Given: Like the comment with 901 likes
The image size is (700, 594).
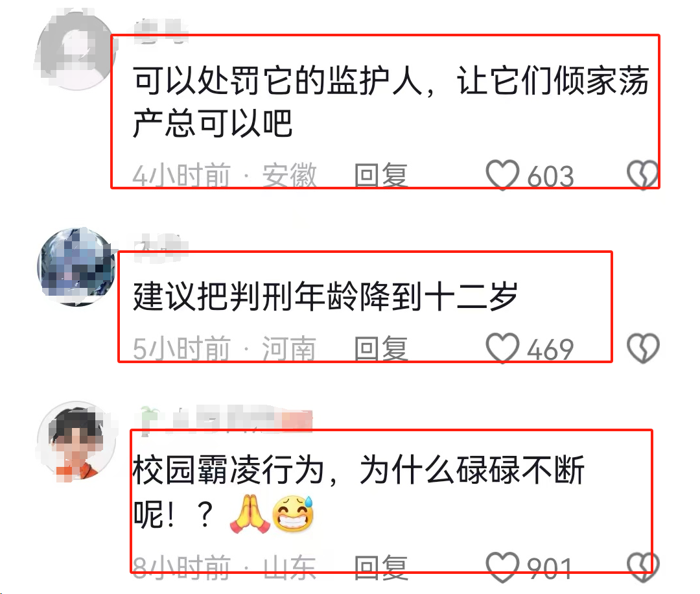Looking at the screenshot, I should [503, 567].
